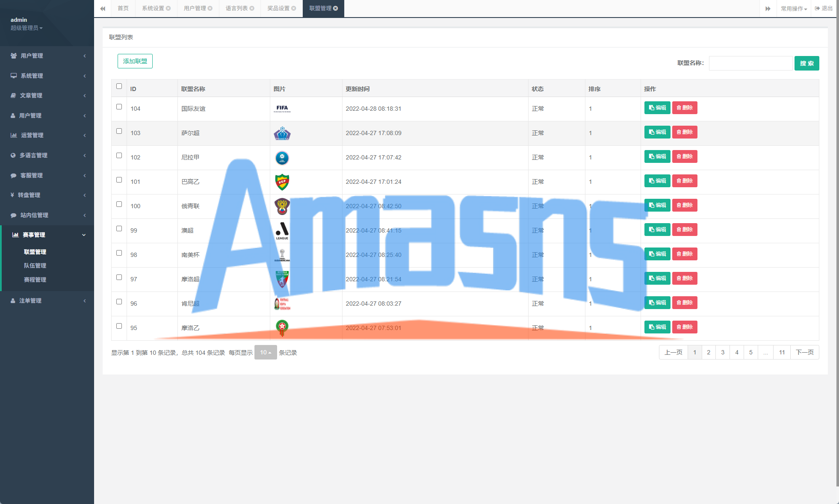The image size is (839, 504).
Task: Delete the 萨尔超 league row
Action: pos(685,132)
